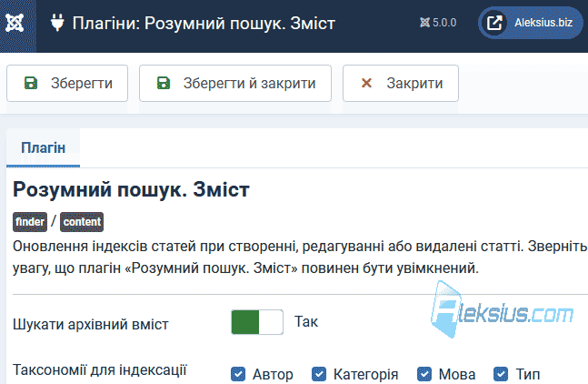Switch to the Плагін tab

pos(43,148)
